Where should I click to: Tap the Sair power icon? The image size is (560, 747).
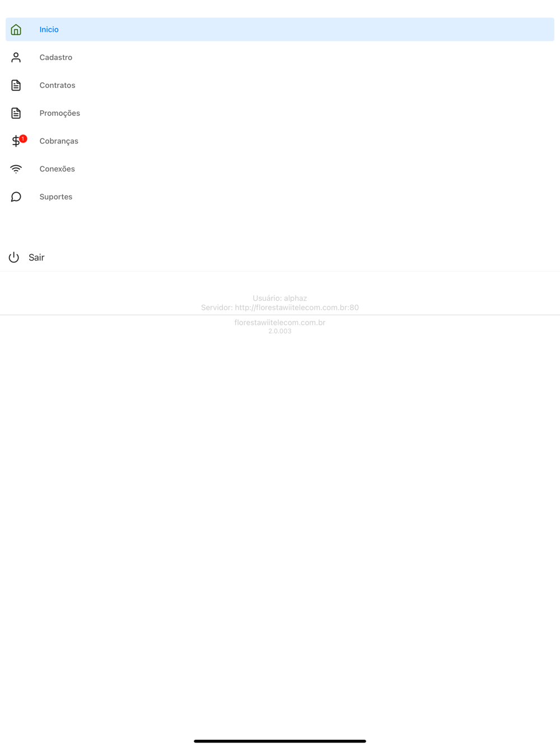[x=14, y=258]
